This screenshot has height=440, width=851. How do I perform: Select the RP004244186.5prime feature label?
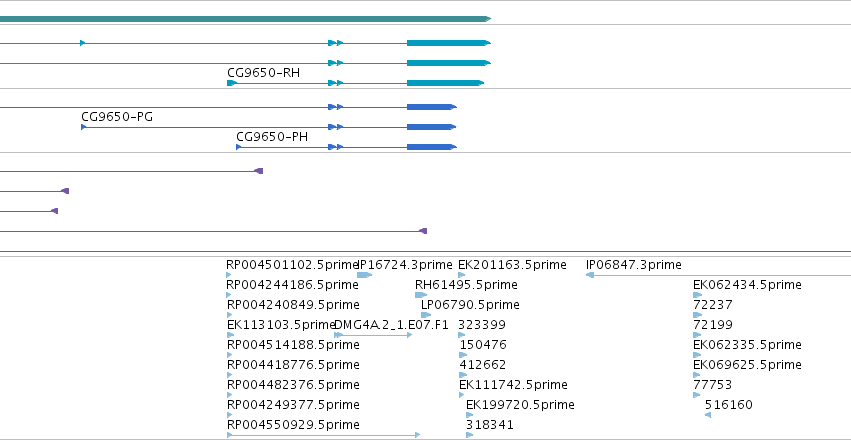coord(293,285)
